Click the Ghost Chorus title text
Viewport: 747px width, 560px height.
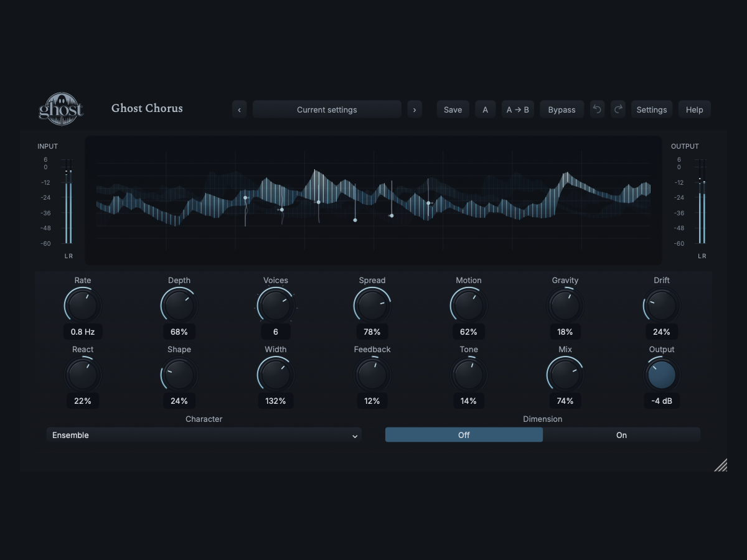tap(147, 108)
